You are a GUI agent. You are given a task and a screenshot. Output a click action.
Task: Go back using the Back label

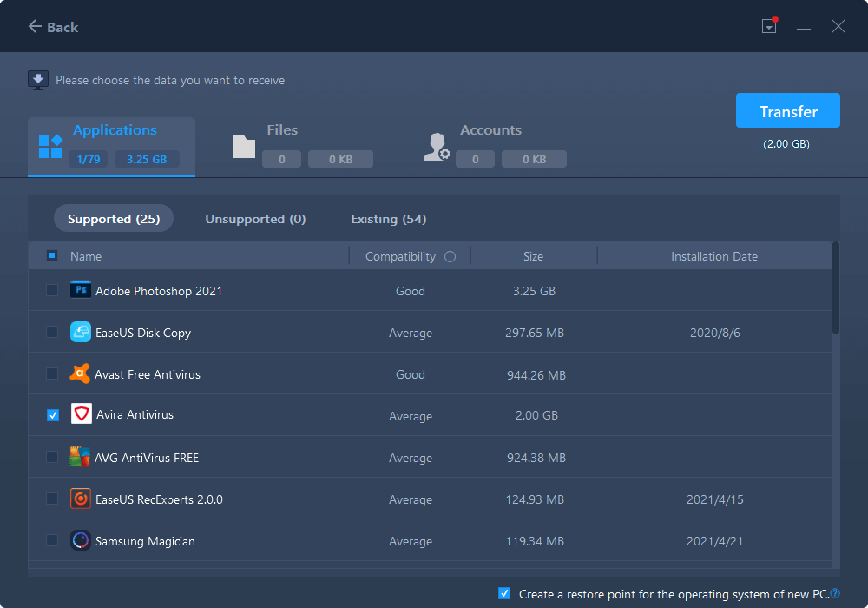tap(62, 27)
